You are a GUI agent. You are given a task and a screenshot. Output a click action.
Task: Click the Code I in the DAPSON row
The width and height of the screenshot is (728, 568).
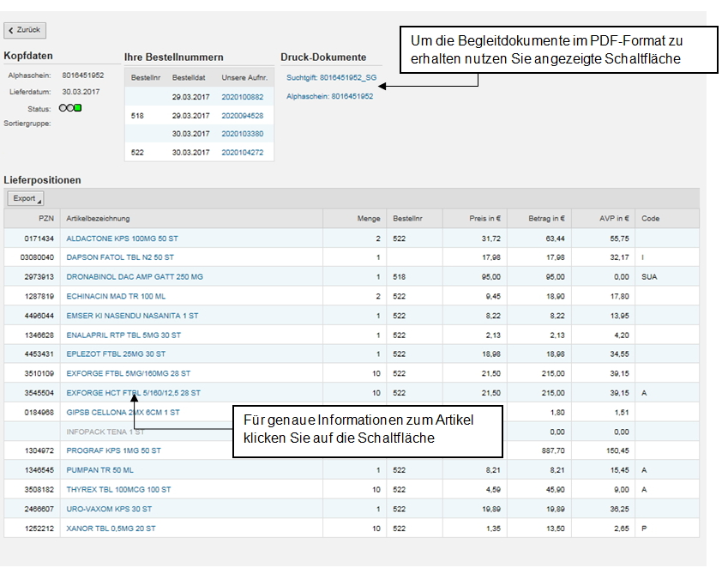(642, 257)
